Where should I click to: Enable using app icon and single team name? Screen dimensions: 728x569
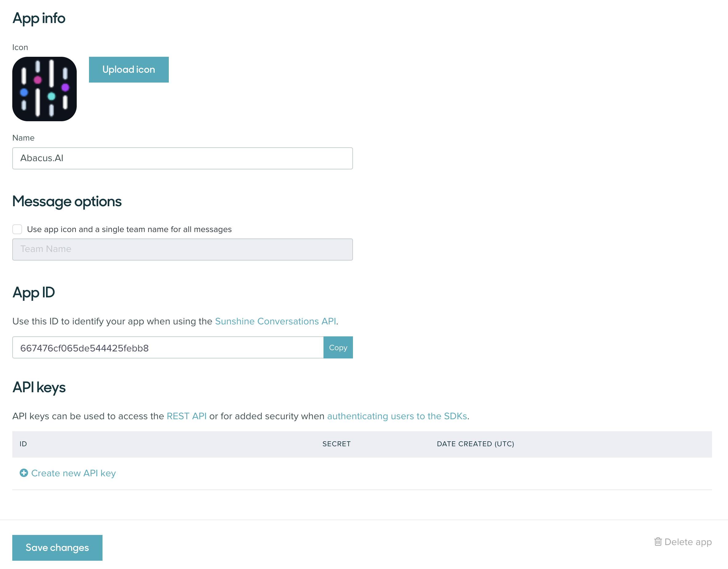pos(17,229)
